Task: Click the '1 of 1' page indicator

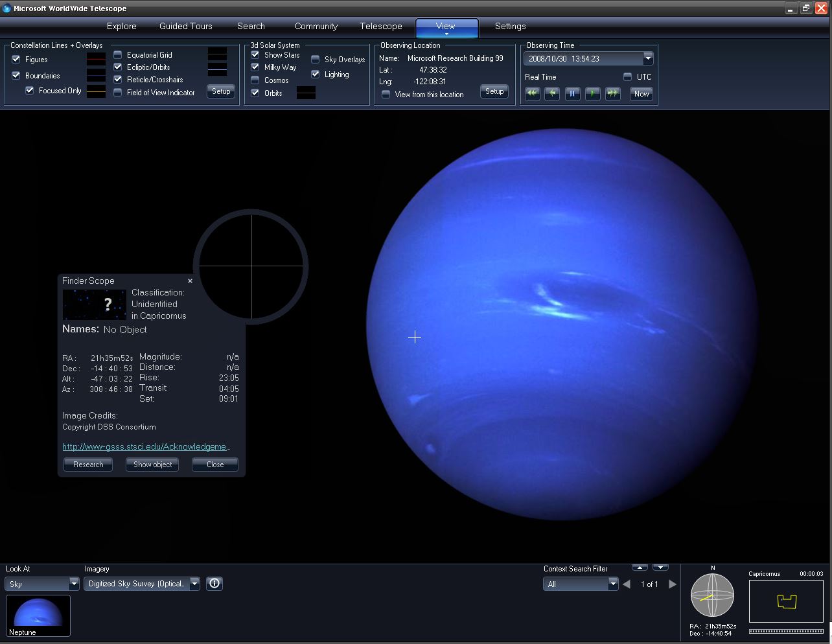Action: [649, 584]
